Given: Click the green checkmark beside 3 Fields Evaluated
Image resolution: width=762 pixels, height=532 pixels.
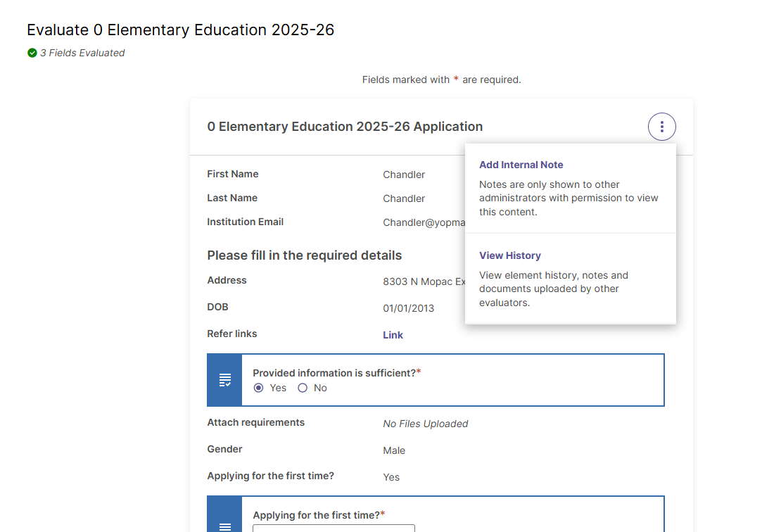Looking at the screenshot, I should click(32, 53).
